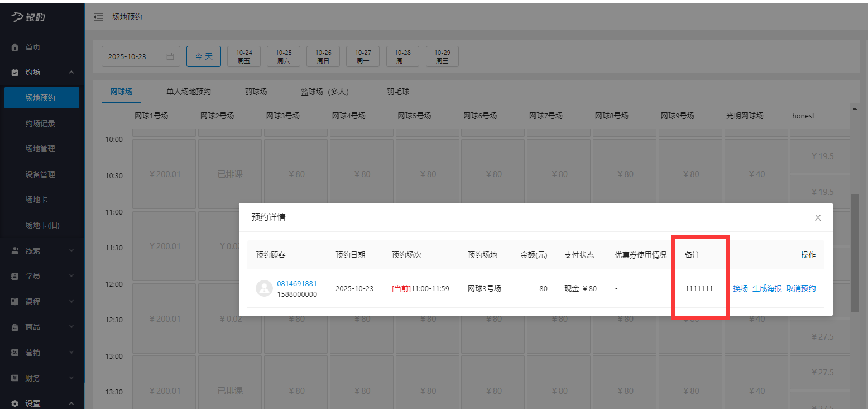Click the 今天 button
This screenshot has height=409, width=868.
[203, 56]
